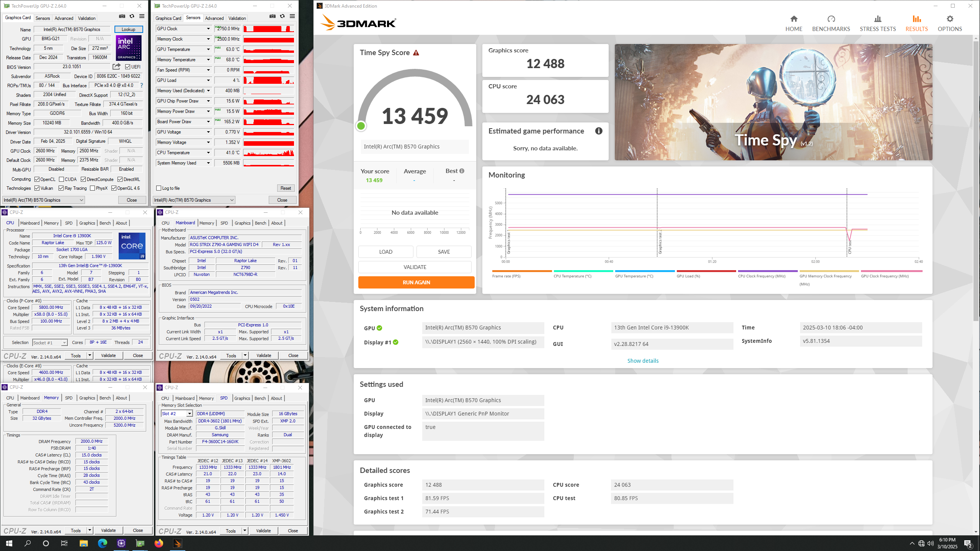980x551 pixels.
Task: Open About tab in CPU-Z SPD window
Action: click(276, 398)
